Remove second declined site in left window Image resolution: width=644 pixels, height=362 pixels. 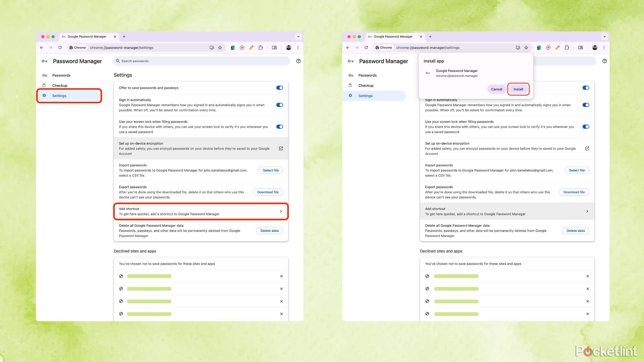(281, 289)
